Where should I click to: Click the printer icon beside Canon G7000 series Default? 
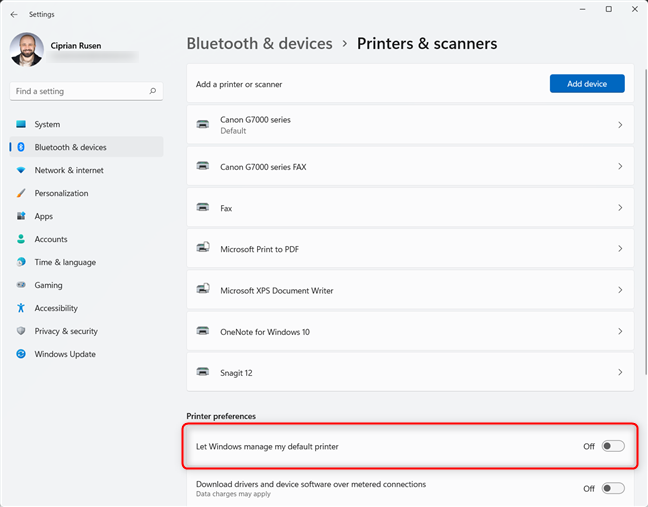point(202,124)
